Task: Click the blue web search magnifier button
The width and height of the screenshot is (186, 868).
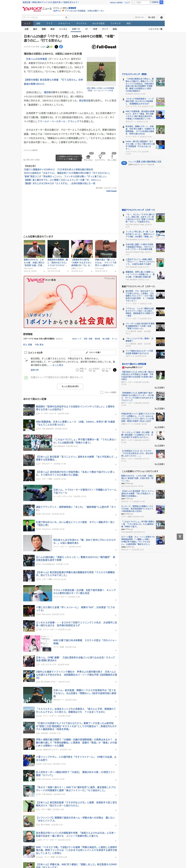Action: [x=161, y=2]
